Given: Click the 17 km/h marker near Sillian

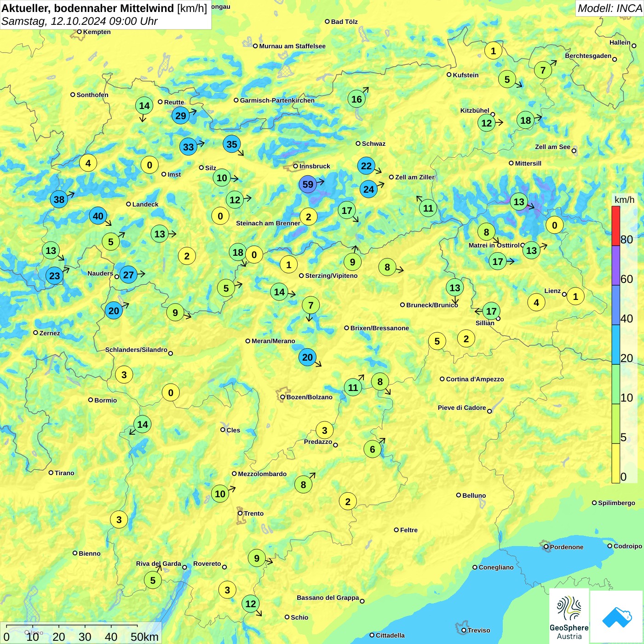Looking at the screenshot, I should click(x=491, y=311).
